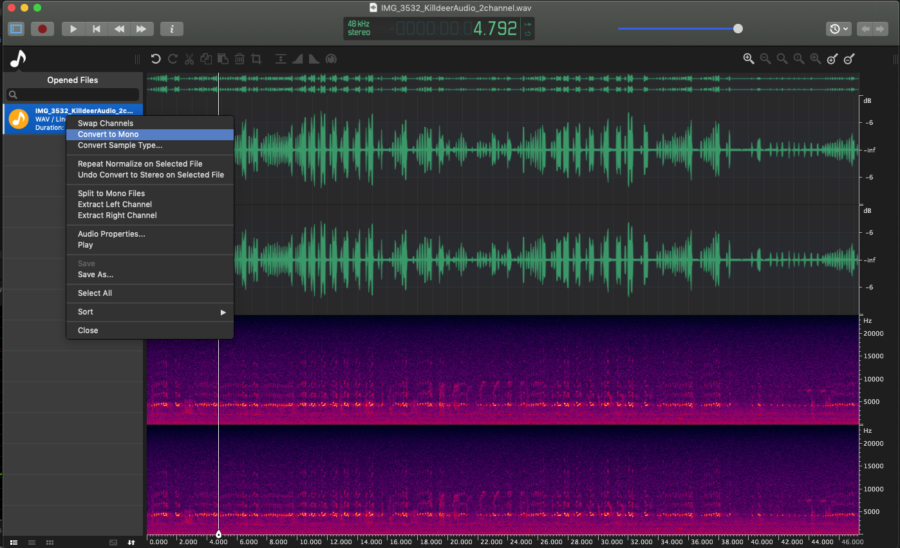Click the back arrow navigation button
The height and width of the screenshot is (548, 900).
point(865,29)
